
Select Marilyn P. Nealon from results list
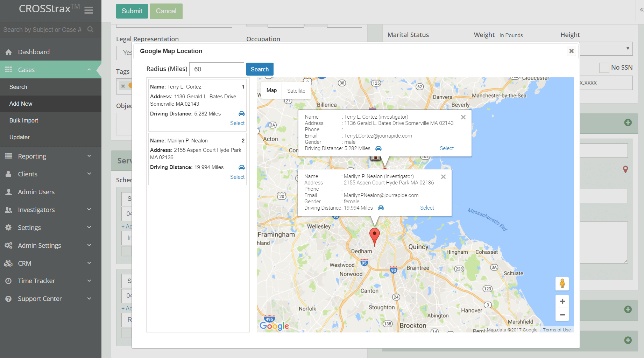pos(237,177)
